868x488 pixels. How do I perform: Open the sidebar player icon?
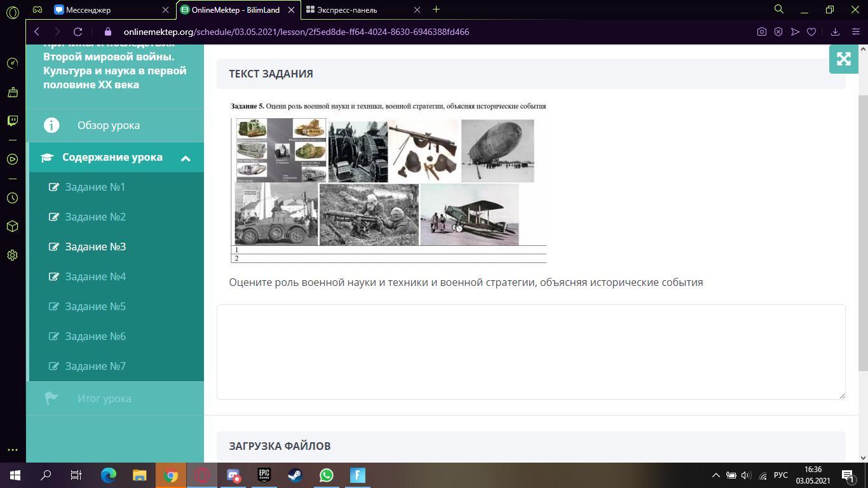(x=12, y=159)
